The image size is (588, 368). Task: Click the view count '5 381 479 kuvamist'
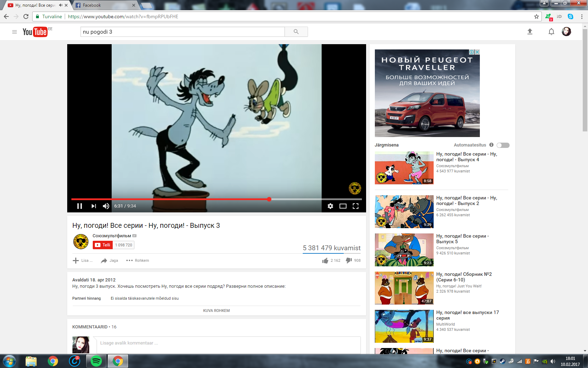tap(331, 248)
